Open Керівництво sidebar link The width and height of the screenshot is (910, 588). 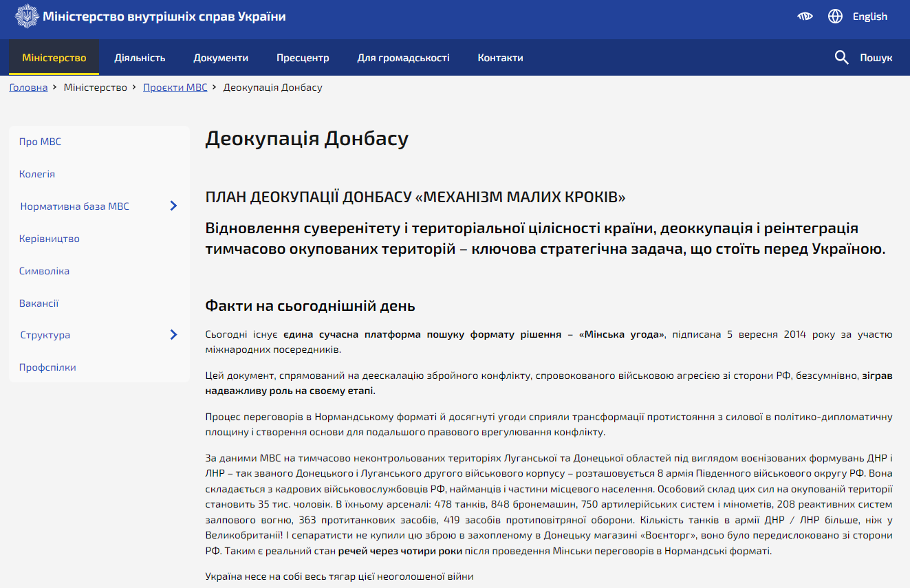point(50,239)
